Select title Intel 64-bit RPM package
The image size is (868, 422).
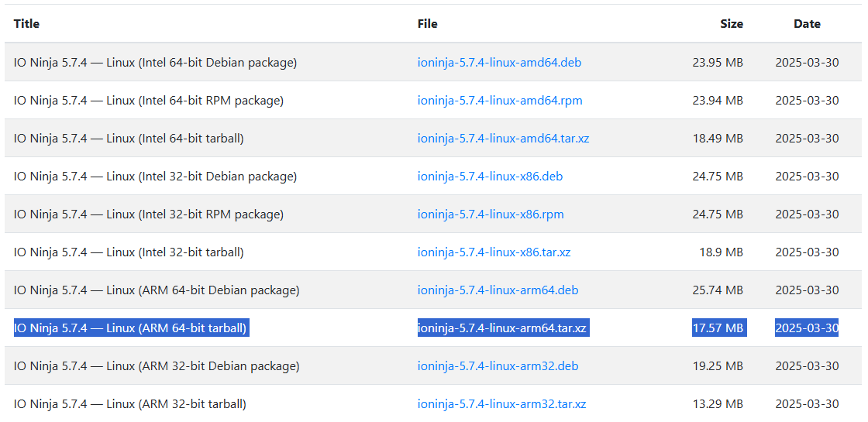(148, 100)
